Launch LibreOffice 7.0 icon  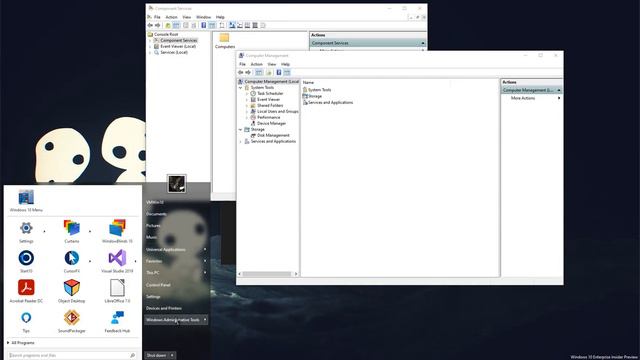click(117, 288)
